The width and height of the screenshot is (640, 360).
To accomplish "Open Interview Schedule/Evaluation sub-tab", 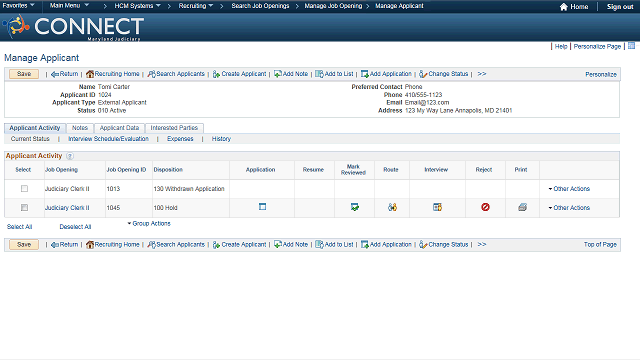I will (x=109, y=139).
